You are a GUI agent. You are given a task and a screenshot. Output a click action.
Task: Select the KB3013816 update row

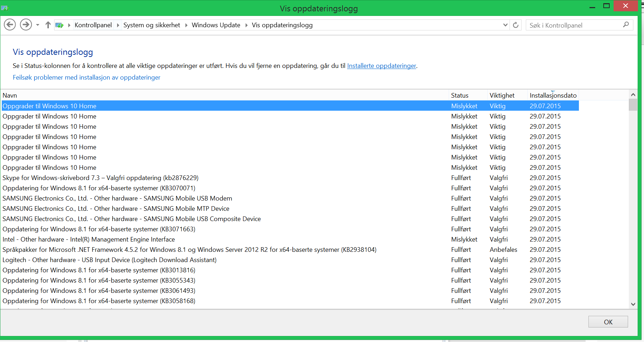click(x=290, y=270)
